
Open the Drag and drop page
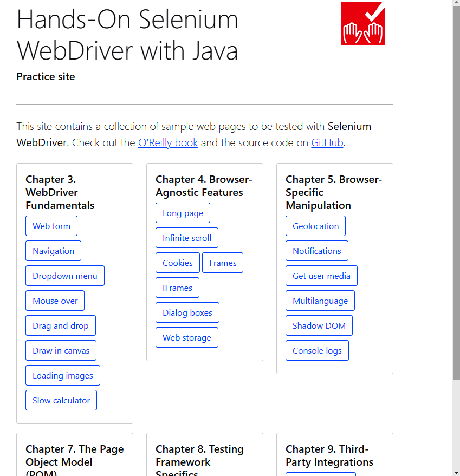pos(61,326)
